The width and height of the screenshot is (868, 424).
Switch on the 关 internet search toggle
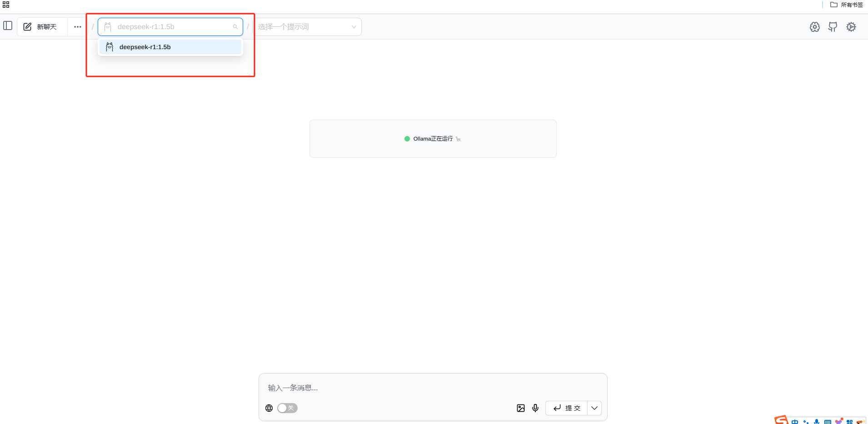pyautogui.click(x=287, y=408)
